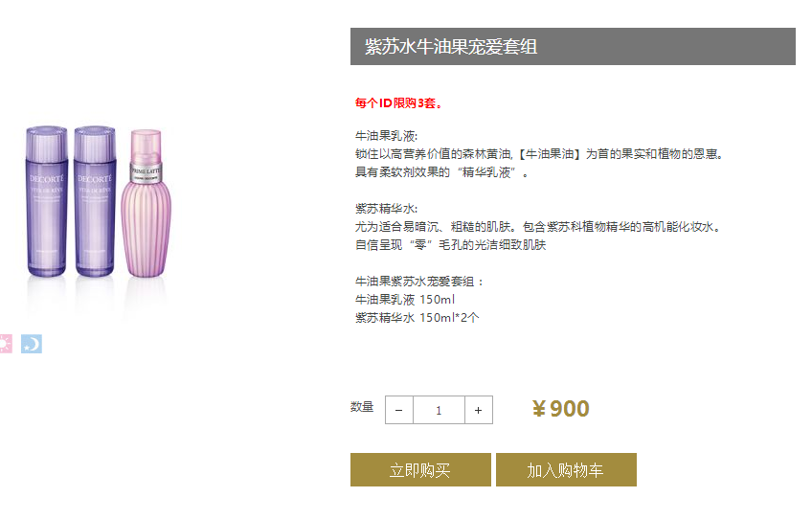Click the 紫苏水牛油果宠爱套组 title bar

click(x=573, y=47)
